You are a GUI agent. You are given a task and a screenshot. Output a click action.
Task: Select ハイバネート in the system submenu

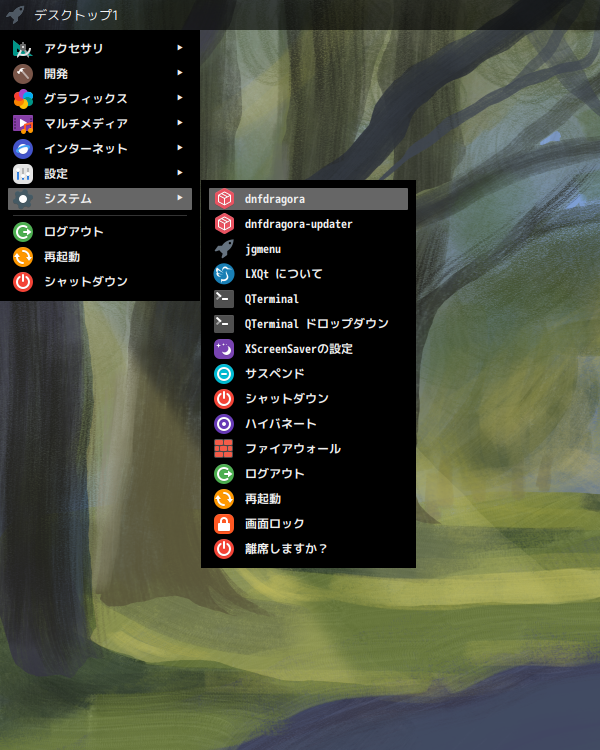pos(309,424)
